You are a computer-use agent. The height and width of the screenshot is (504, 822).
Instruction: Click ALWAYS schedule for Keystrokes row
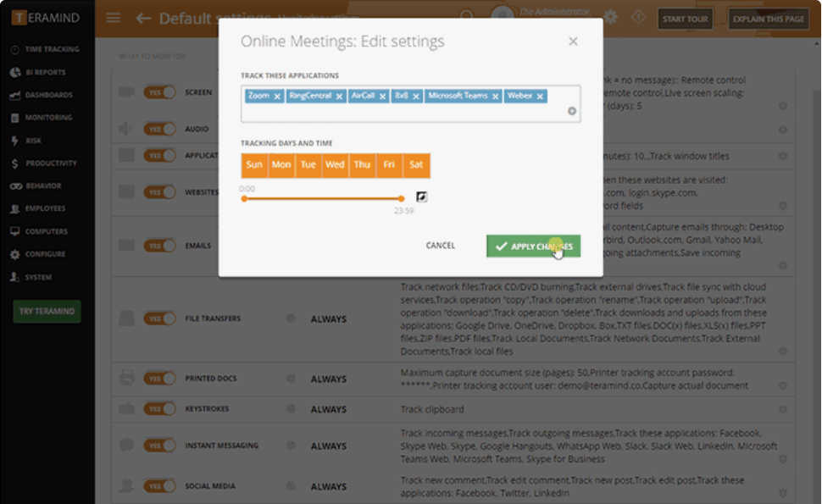pyautogui.click(x=329, y=409)
